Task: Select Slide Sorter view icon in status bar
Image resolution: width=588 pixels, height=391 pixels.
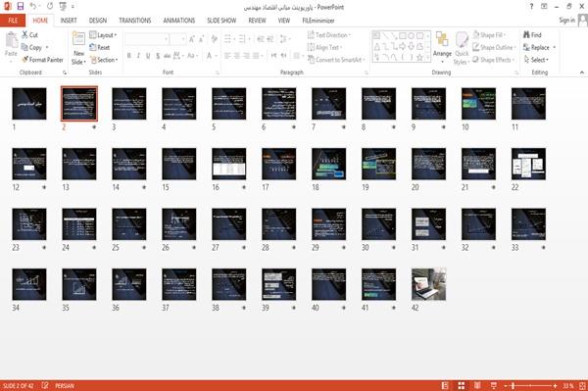Action: click(x=462, y=385)
